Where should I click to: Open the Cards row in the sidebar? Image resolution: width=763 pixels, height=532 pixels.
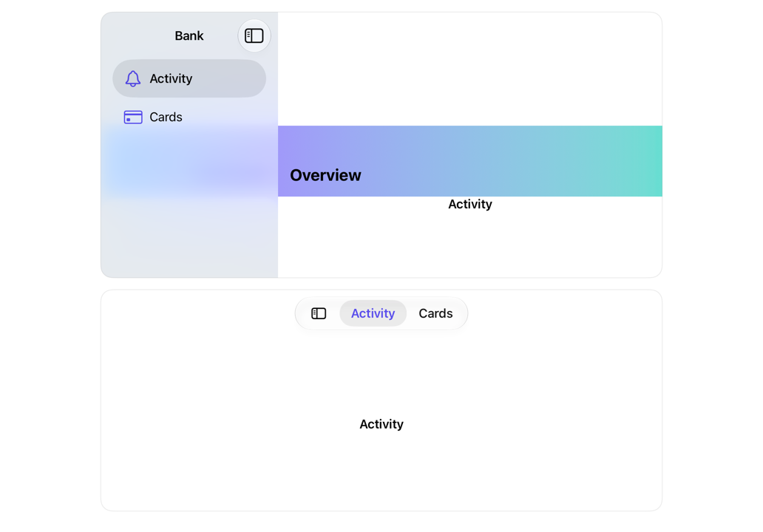tap(189, 117)
